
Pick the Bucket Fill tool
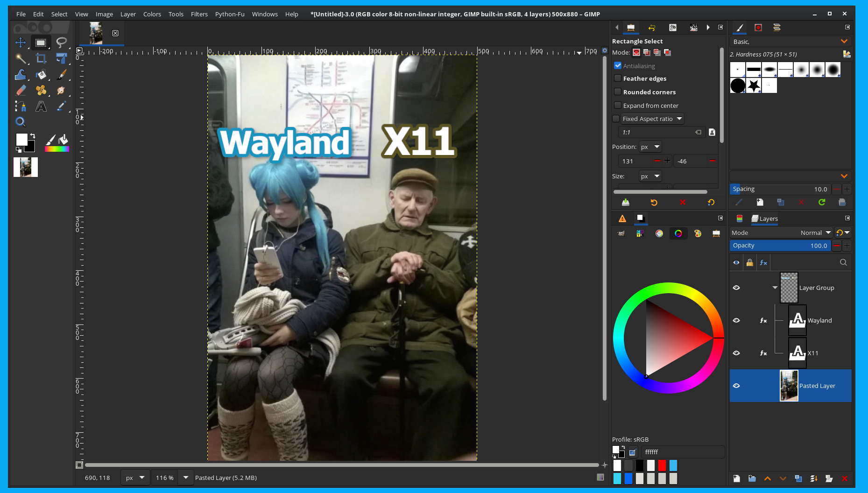point(41,74)
